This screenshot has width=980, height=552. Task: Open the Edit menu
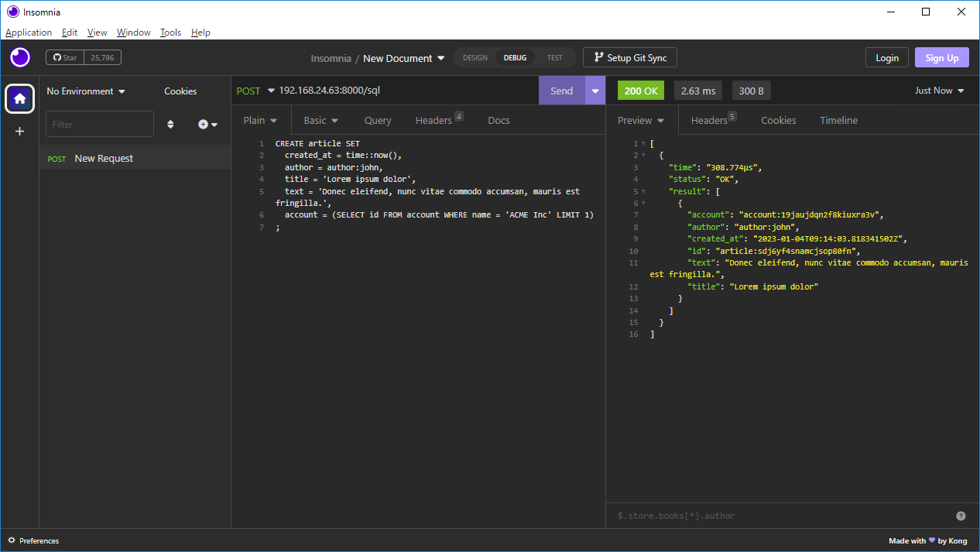tap(70, 33)
